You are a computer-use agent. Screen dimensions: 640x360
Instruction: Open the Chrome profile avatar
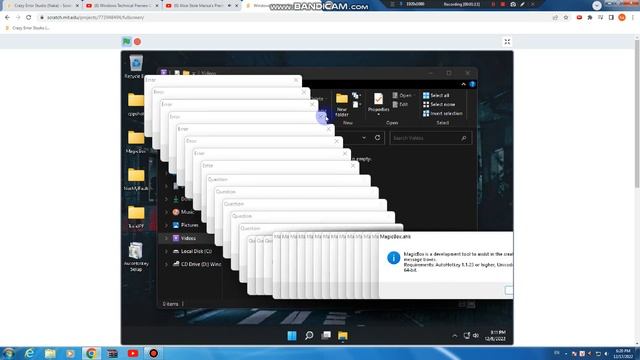[622, 18]
